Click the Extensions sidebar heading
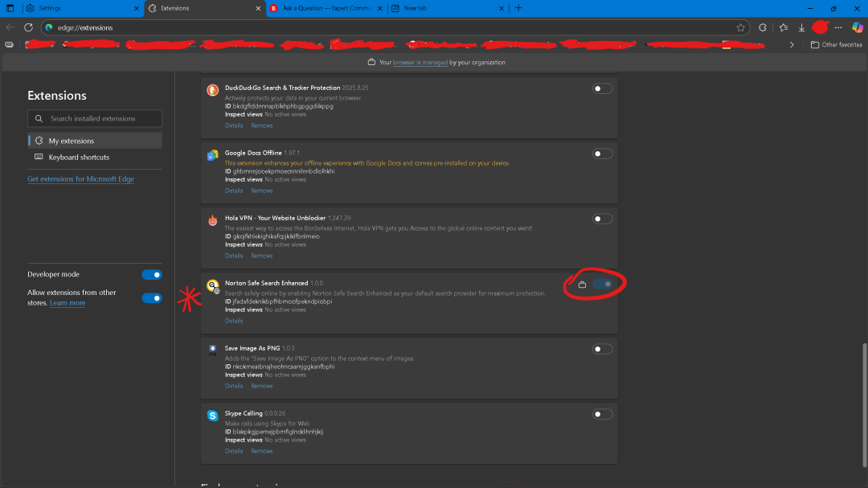This screenshot has width=868, height=488. (57, 96)
